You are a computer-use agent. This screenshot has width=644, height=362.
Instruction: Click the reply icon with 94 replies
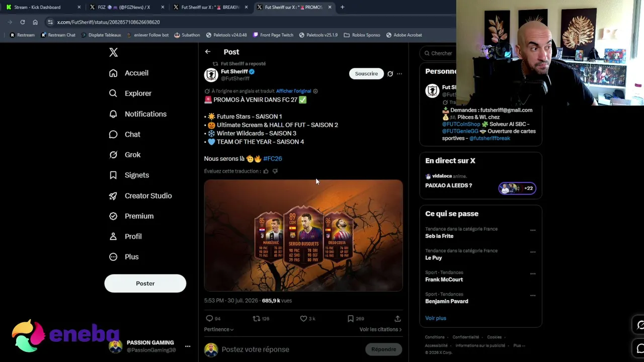209,318
